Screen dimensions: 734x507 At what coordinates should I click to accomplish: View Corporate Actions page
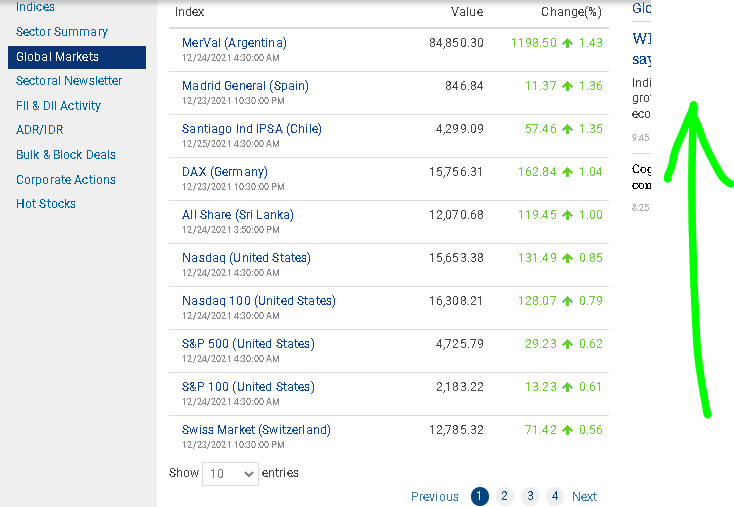point(66,180)
